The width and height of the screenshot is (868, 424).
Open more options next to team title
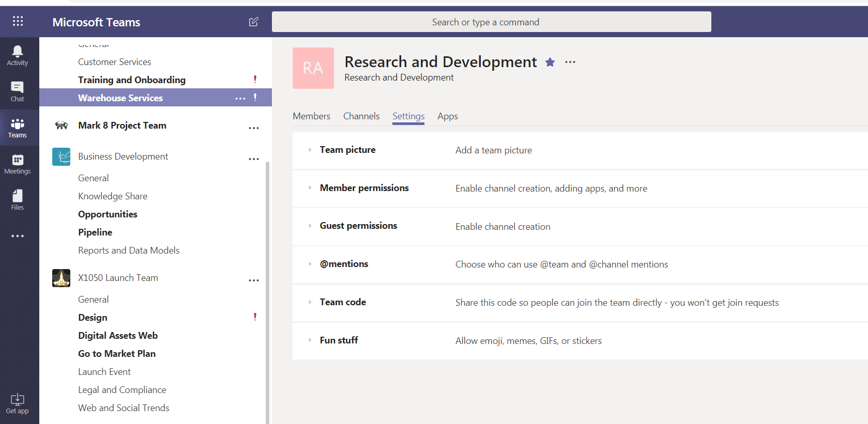pyautogui.click(x=570, y=62)
